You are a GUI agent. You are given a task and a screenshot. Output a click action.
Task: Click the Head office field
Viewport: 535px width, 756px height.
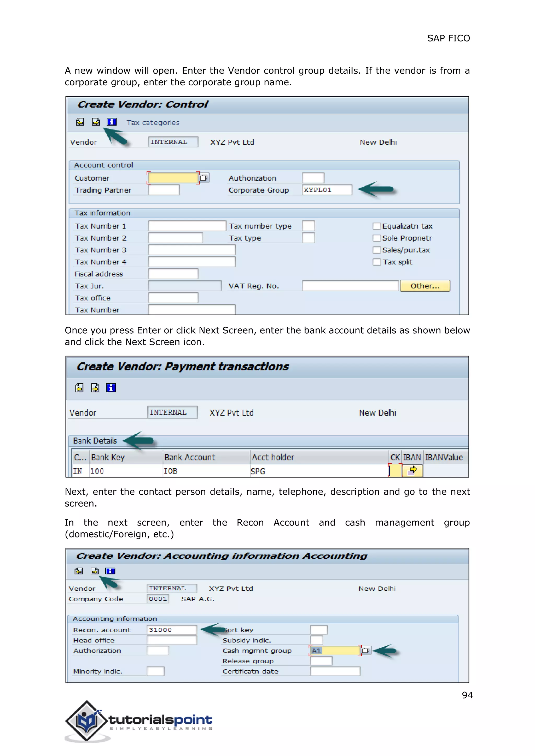[172, 640]
